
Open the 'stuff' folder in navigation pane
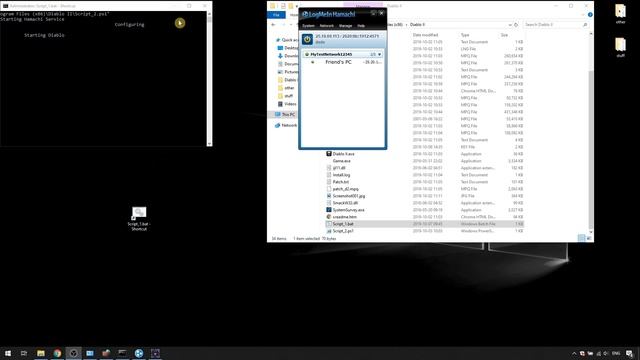[x=285, y=96]
